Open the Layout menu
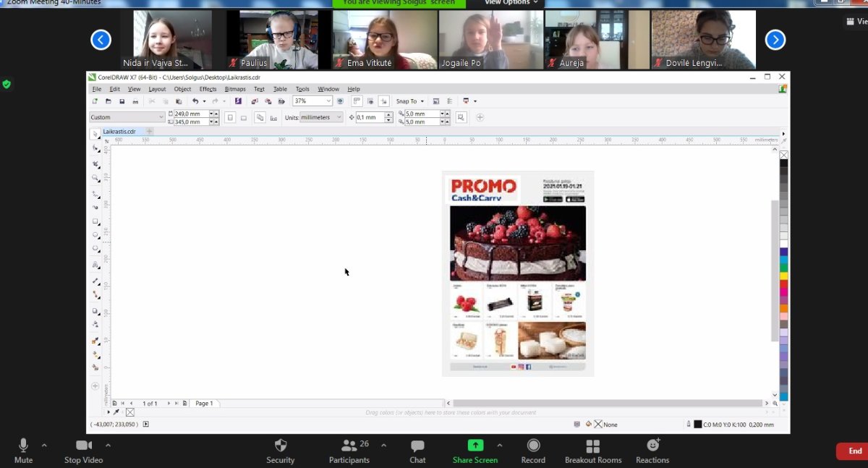 pos(157,89)
